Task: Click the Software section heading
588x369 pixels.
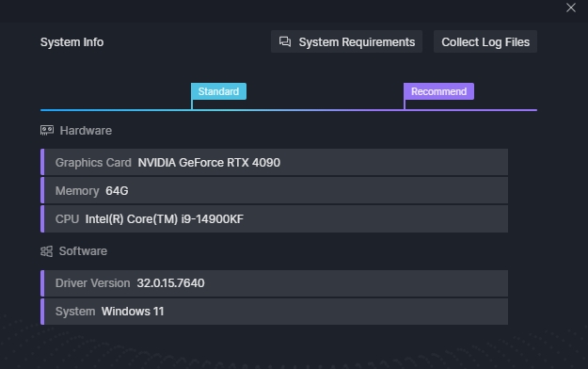Action: (83, 251)
